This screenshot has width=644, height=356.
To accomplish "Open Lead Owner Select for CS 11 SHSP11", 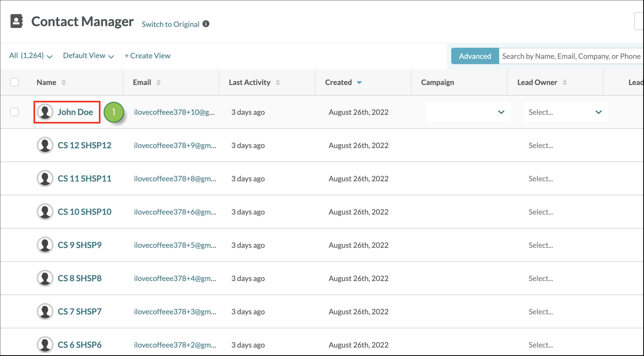I will coord(541,179).
